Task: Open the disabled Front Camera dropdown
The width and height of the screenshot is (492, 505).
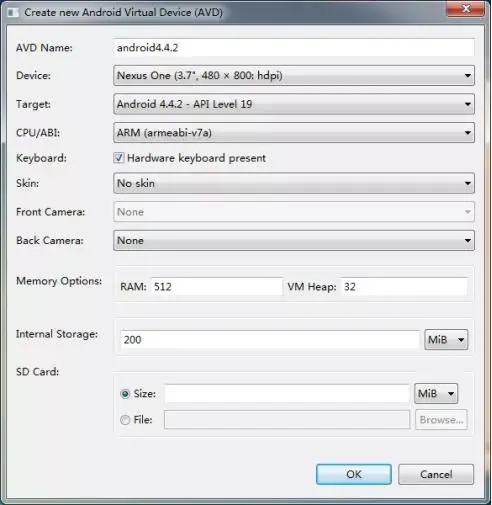Action: [x=294, y=212]
